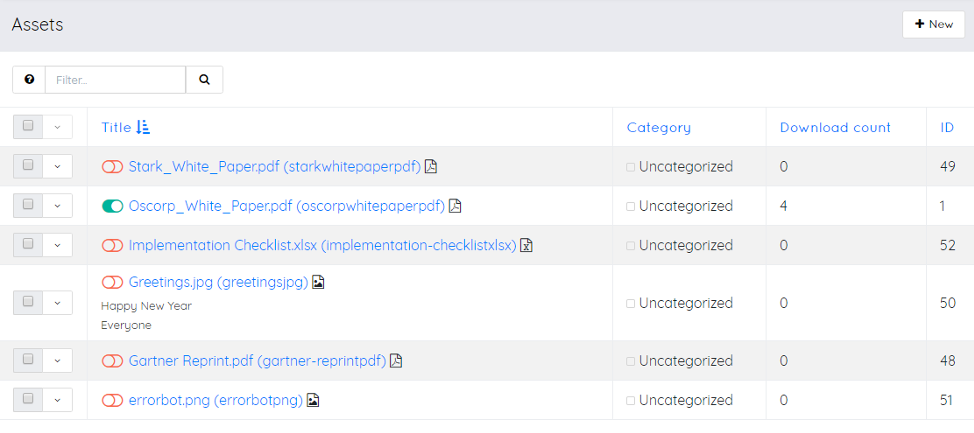Click the magnifying glass search button
This screenshot has height=433, width=974.
[204, 80]
